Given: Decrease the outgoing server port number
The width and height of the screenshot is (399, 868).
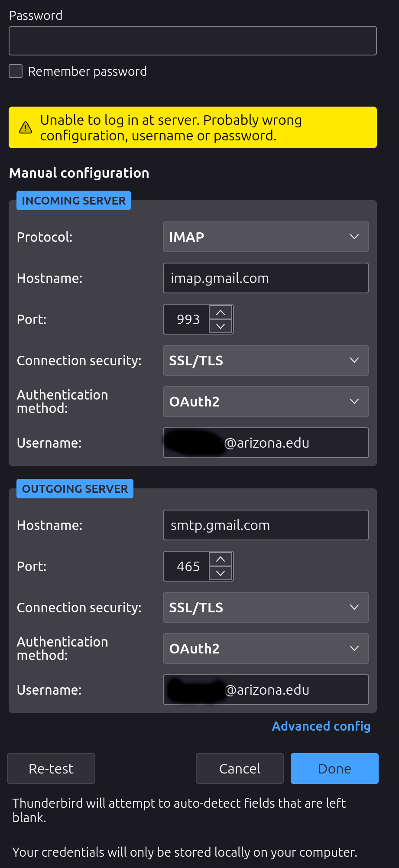Looking at the screenshot, I should [221, 573].
